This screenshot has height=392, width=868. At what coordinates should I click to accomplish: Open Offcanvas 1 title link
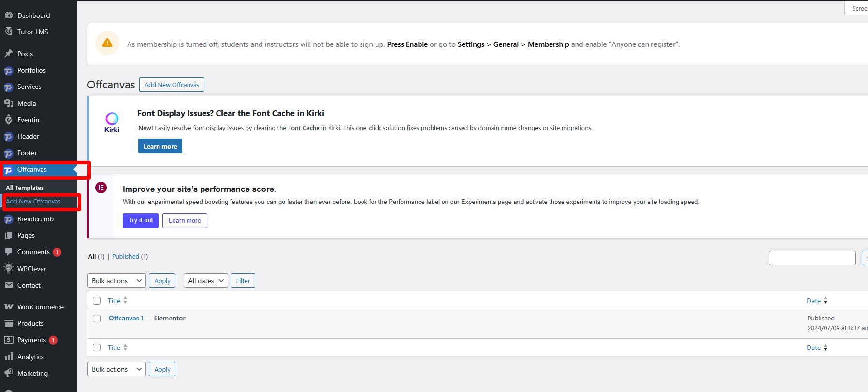point(126,318)
